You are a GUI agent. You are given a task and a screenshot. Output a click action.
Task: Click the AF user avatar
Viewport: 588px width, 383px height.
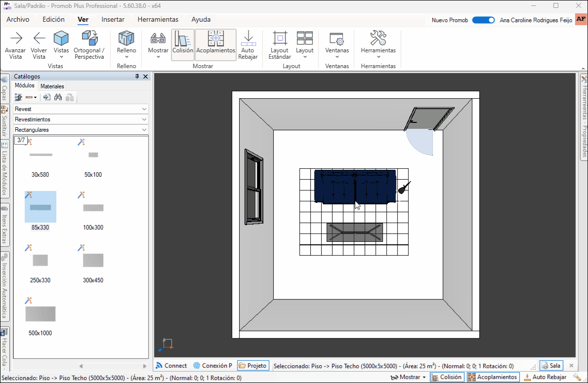coord(581,19)
